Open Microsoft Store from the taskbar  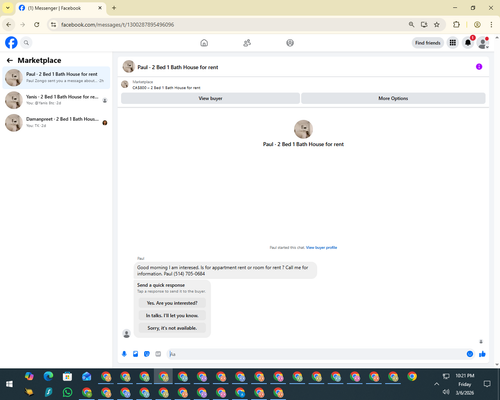click(67, 376)
